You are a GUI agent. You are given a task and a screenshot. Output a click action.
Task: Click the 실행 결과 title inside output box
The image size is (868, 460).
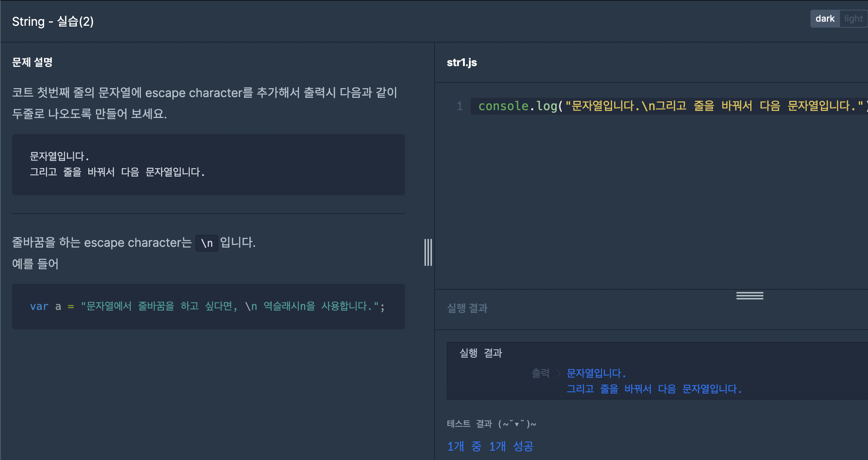[x=481, y=353]
